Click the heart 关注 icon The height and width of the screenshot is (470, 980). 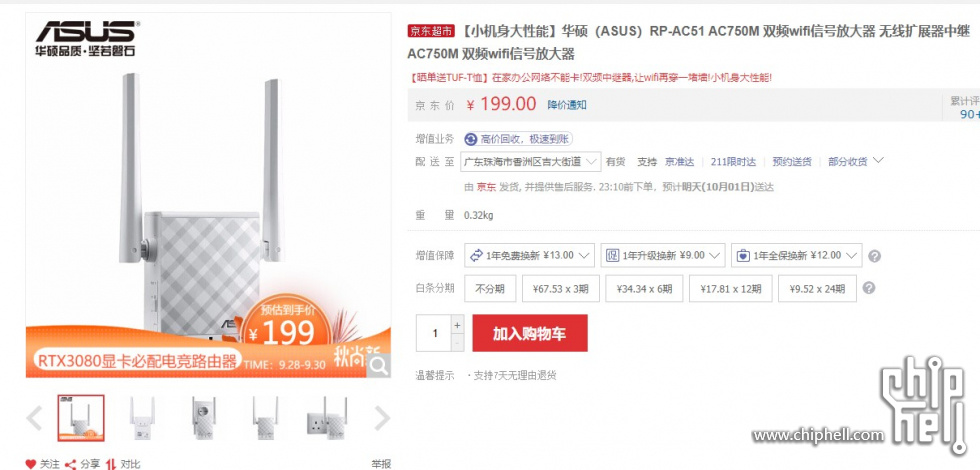pos(31,464)
